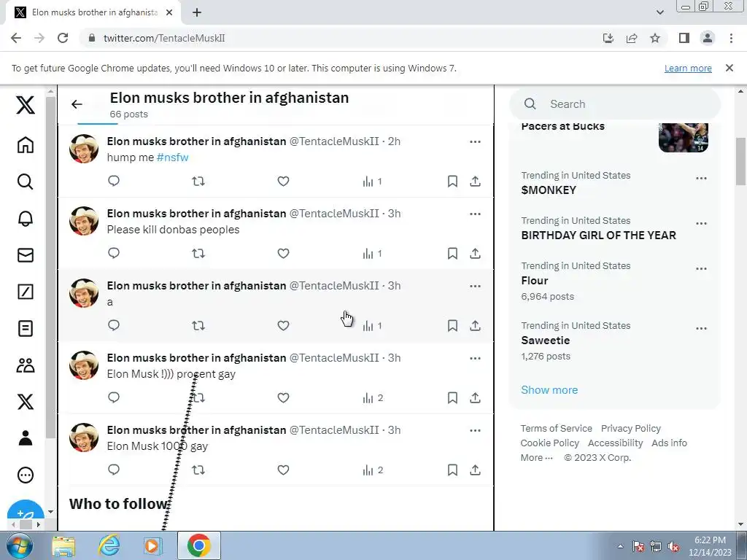The height and width of the screenshot is (560, 747).
Task: Share the post reading 'a'
Action: tap(475, 326)
